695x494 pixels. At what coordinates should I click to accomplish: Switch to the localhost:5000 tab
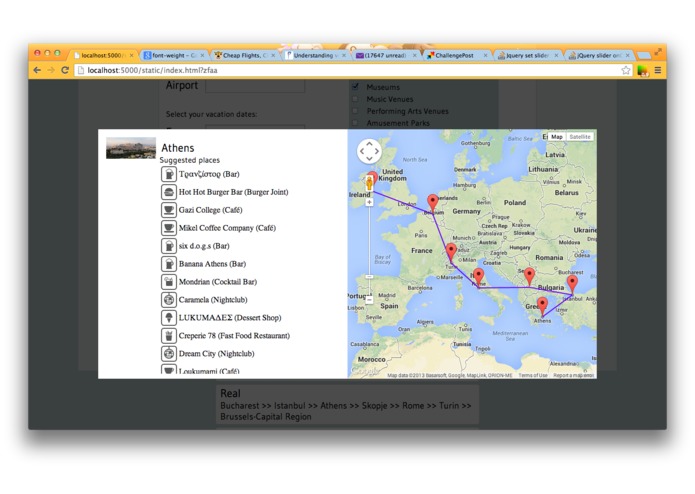point(102,55)
